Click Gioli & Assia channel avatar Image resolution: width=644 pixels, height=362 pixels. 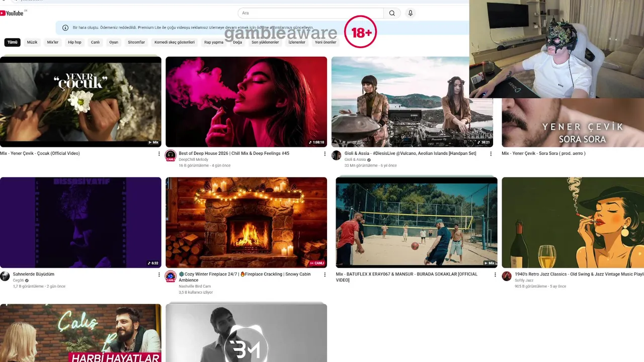click(x=336, y=155)
